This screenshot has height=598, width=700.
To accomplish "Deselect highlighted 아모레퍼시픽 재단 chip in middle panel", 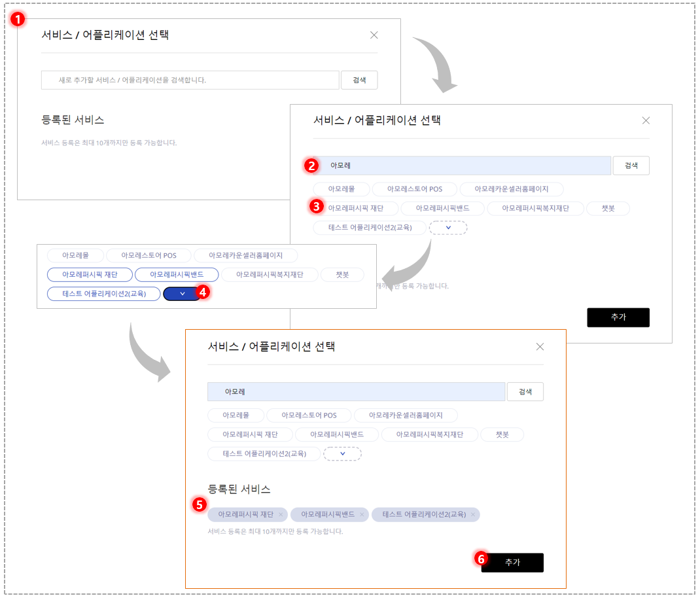I will click(90, 275).
